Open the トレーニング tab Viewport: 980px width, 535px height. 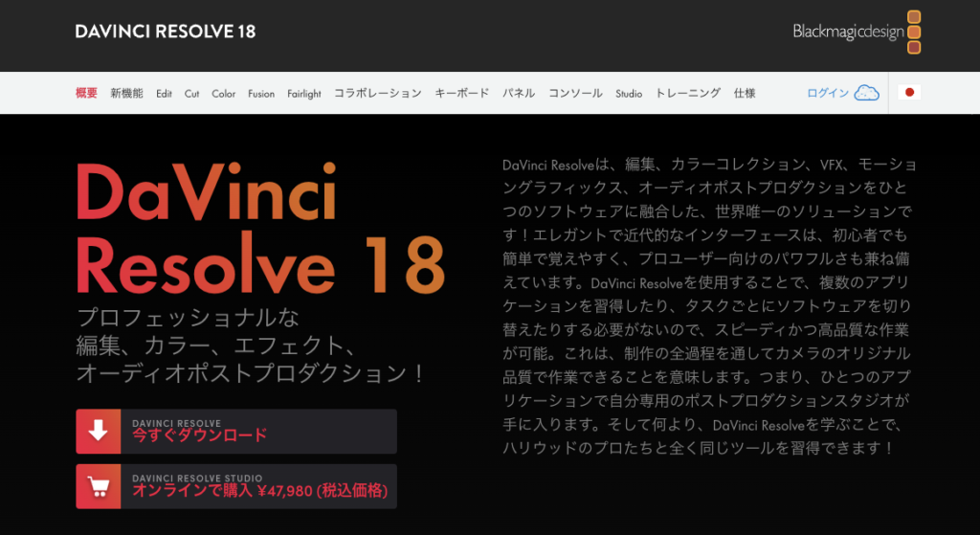click(x=687, y=93)
